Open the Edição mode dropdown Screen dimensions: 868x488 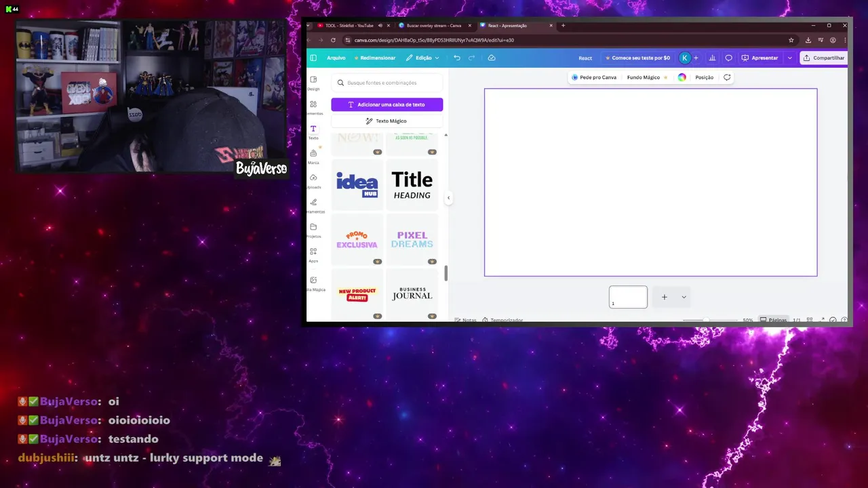[422, 58]
